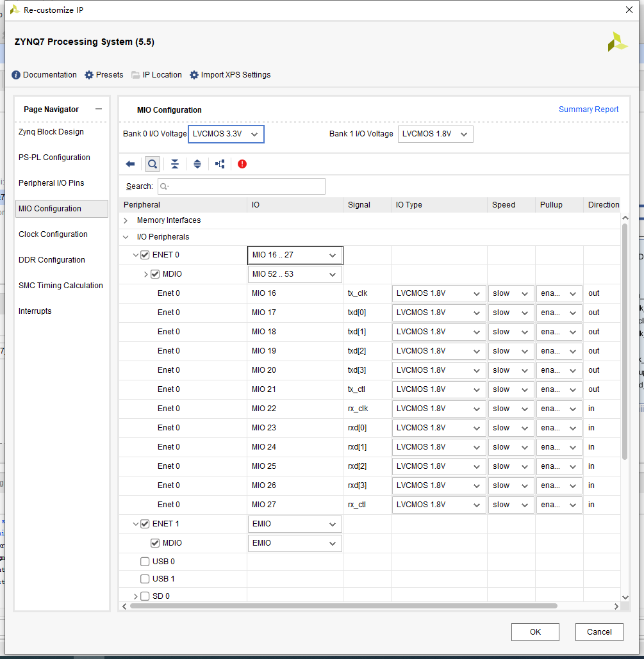
Task: Click the back arrow toolbar icon
Action: [130, 164]
